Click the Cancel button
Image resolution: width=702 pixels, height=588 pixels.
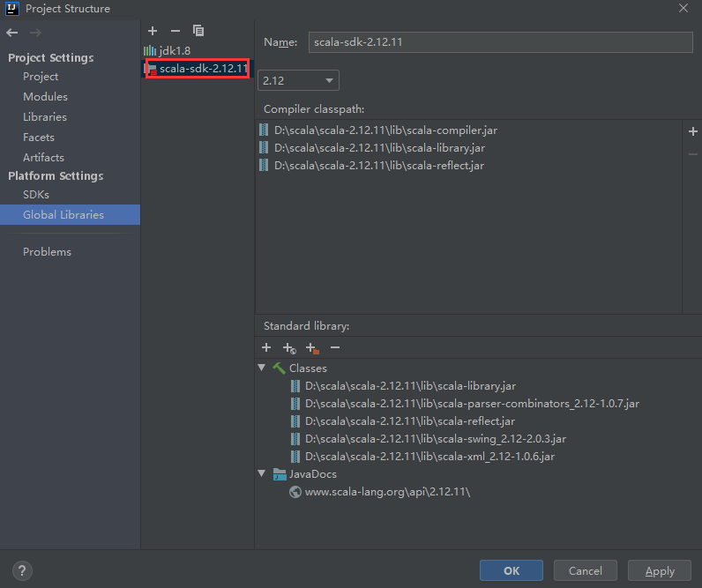click(586, 570)
